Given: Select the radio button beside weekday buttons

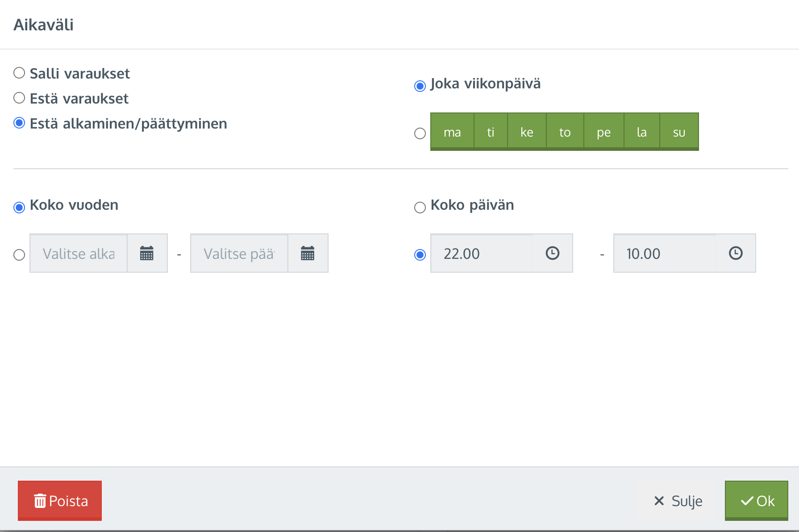Looking at the screenshot, I should (x=420, y=133).
